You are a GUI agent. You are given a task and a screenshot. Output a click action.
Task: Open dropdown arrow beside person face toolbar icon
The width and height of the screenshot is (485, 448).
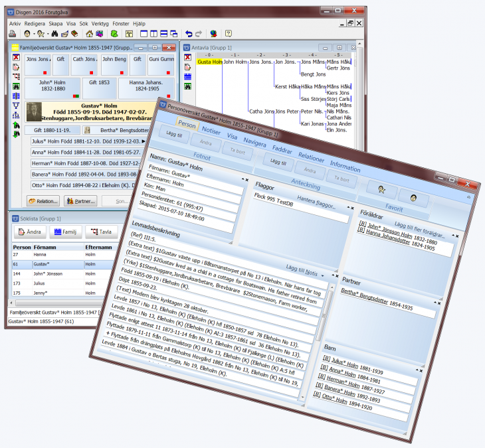pyautogui.click(x=33, y=34)
